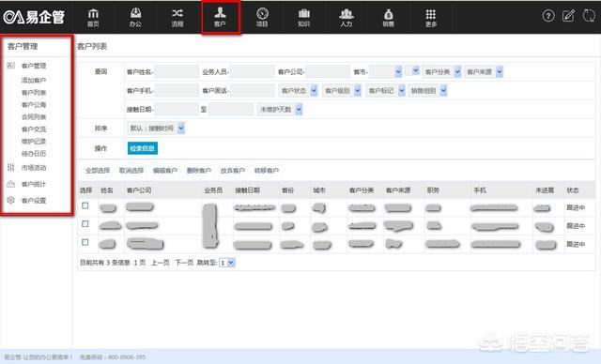Click the pencil edit icon in header
Image resolution: width=601 pixels, height=364 pixels.
pyautogui.click(x=568, y=15)
